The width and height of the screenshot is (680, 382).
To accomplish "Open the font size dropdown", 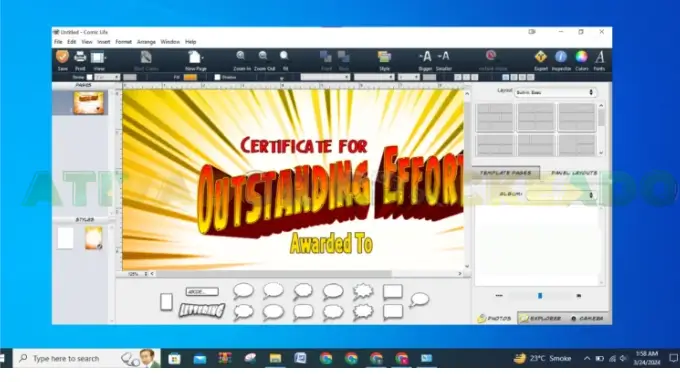I will (409, 77).
